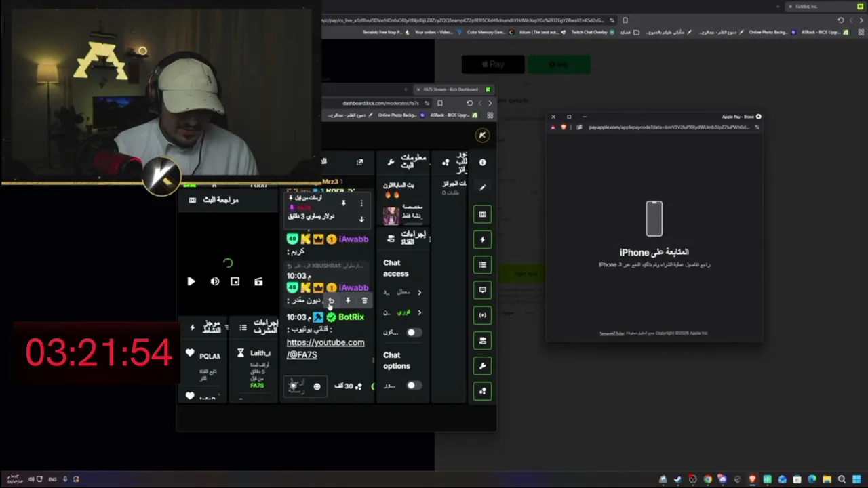Click the Brave shield icon in Apple Pay window
868x488 pixels.
[x=563, y=127]
